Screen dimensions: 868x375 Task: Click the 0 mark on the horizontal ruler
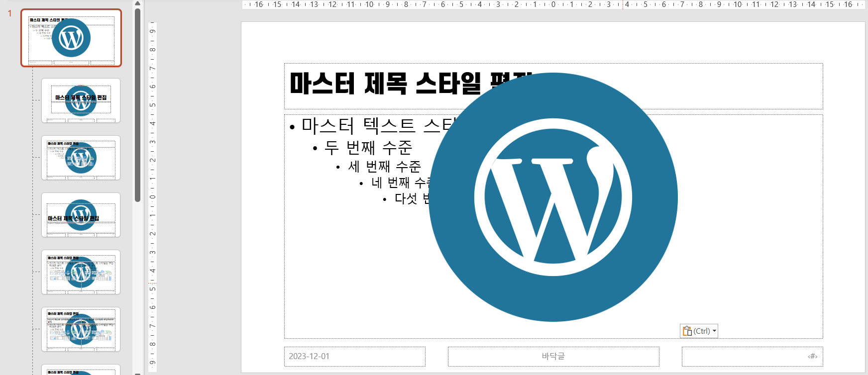coord(553,4)
